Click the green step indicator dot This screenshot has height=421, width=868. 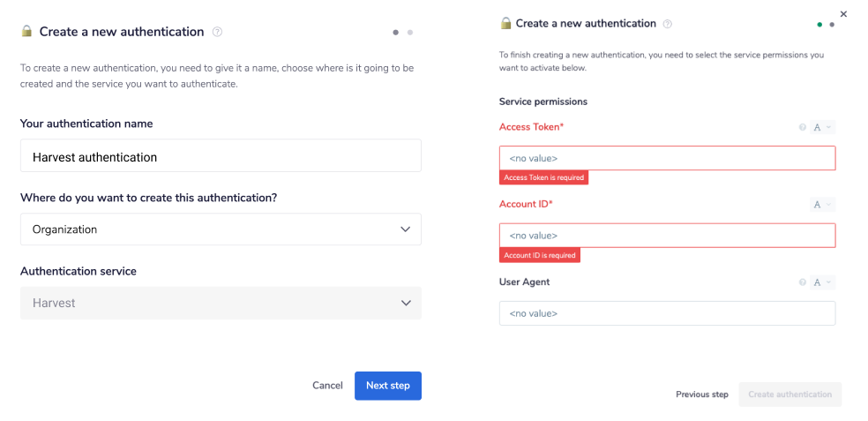(x=820, y=25)
